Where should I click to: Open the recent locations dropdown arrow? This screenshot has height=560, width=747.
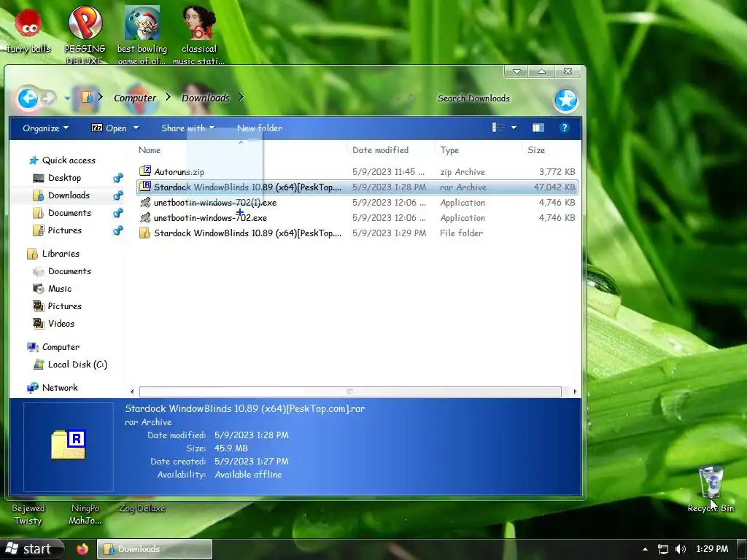point(67,98)
